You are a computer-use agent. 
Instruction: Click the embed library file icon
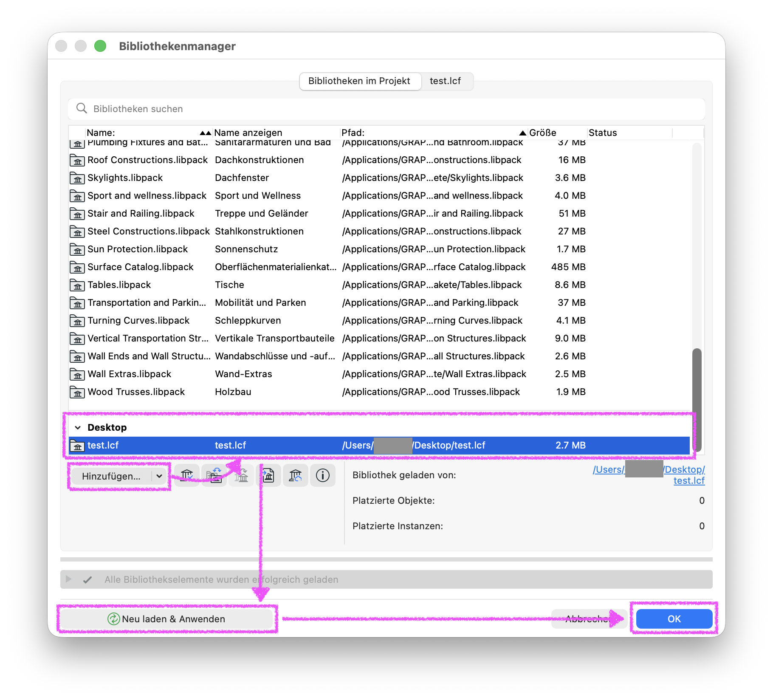[268, 475]
